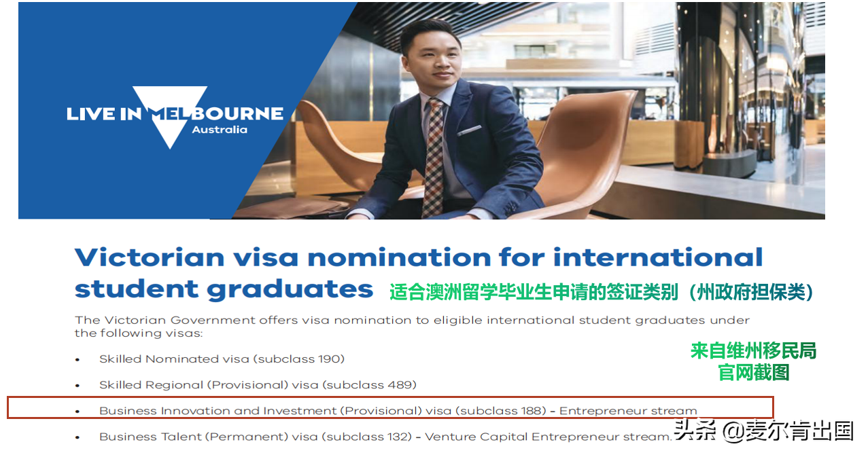Select the highlighted subclass 188 Entrepreneur stream item

coord(398,410)
